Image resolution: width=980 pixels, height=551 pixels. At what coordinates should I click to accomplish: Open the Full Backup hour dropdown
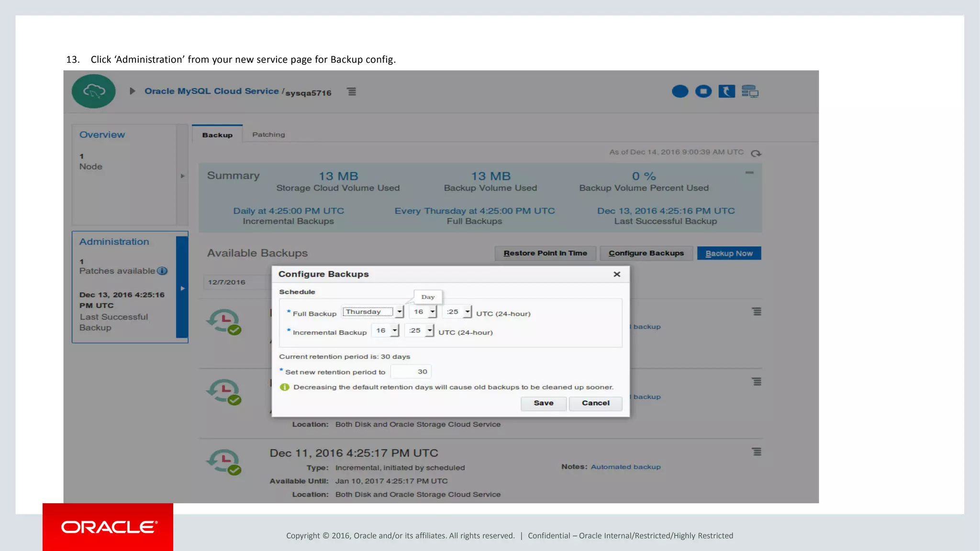423,312
